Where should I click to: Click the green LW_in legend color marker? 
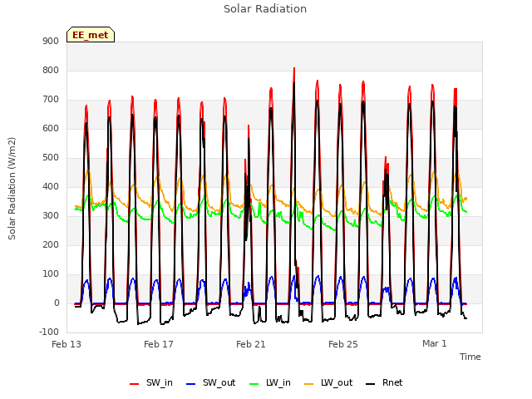(254, 384)
